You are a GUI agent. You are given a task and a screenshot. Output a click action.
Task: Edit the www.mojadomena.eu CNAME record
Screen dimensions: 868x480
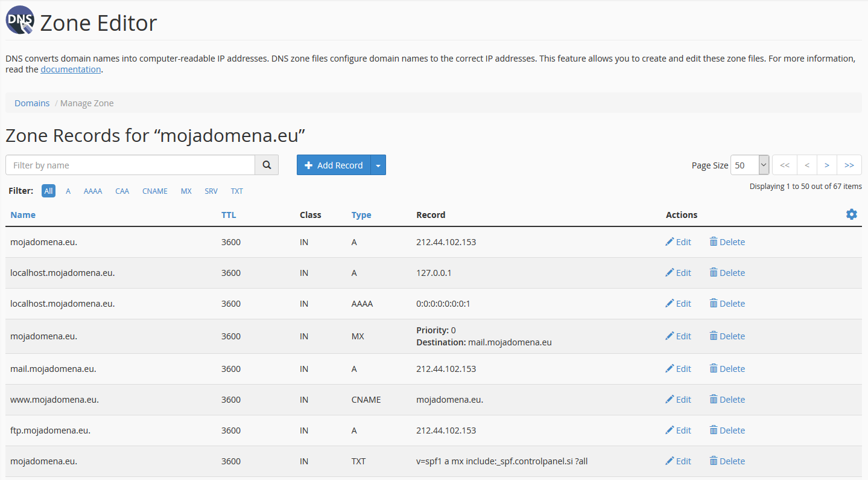[x=678, y=400]
